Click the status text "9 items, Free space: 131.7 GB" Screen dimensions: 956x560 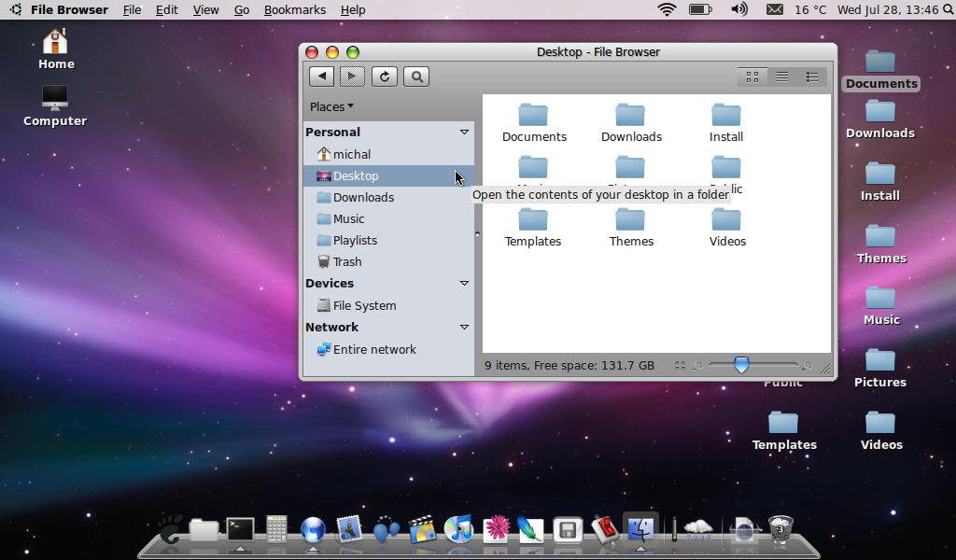tap(569, 366)
